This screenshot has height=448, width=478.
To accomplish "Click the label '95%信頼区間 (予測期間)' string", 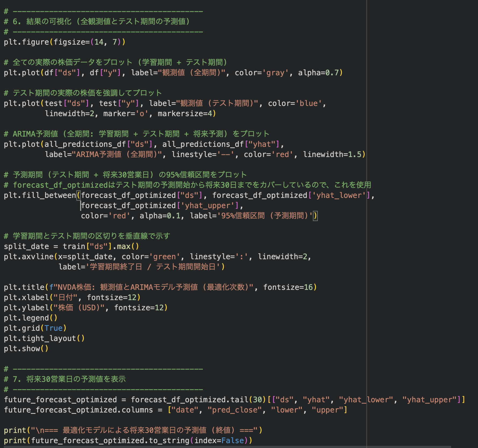I will pyautogui.click(x=265, y=216).
